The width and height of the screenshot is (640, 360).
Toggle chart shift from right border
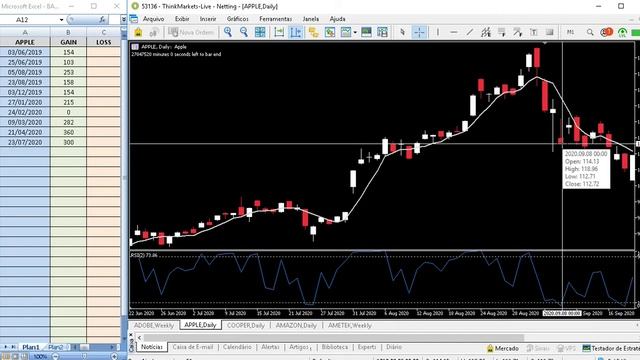pyautogui.click(x=296, y=32)
